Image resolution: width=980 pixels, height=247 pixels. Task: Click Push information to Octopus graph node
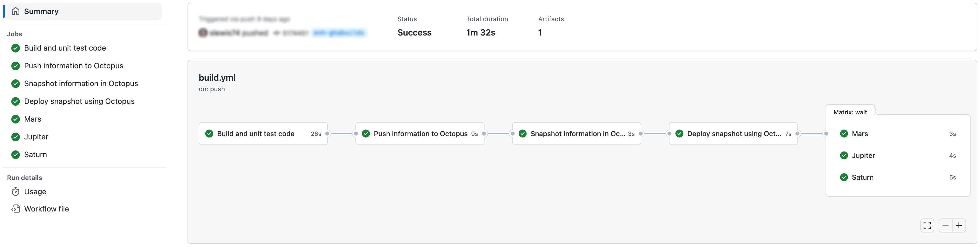420,133
